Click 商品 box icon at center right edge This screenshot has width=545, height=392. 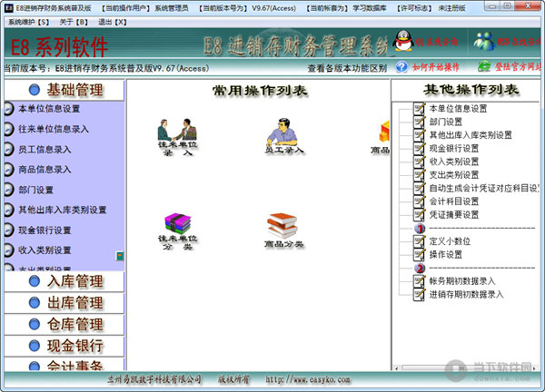point(381,137)
